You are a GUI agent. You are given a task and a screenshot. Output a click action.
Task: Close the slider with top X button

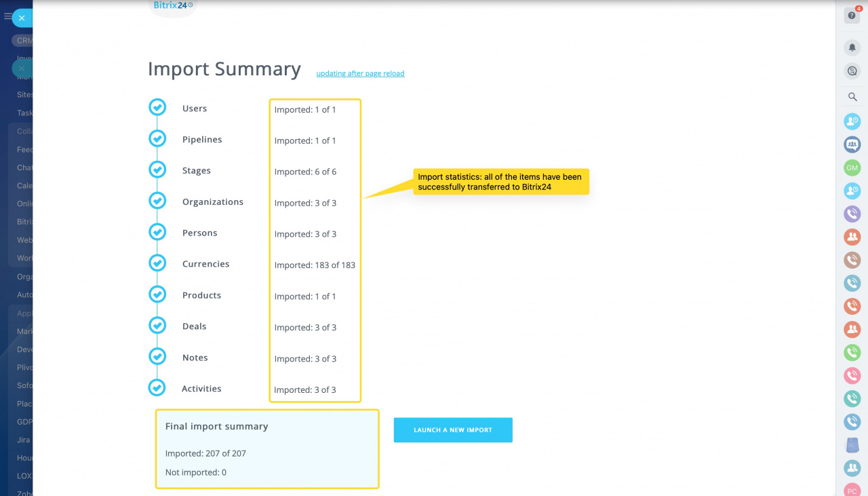click(22, 18)
